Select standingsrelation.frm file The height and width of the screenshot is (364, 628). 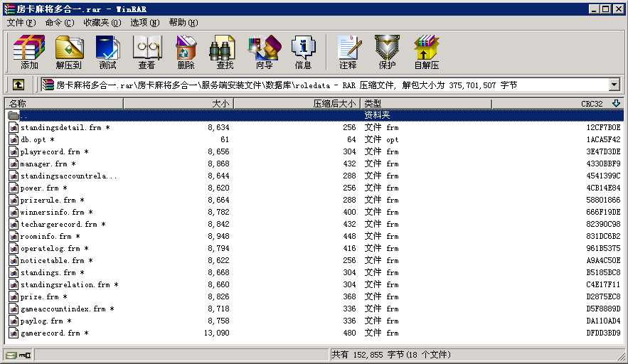[x=69, y=284]
